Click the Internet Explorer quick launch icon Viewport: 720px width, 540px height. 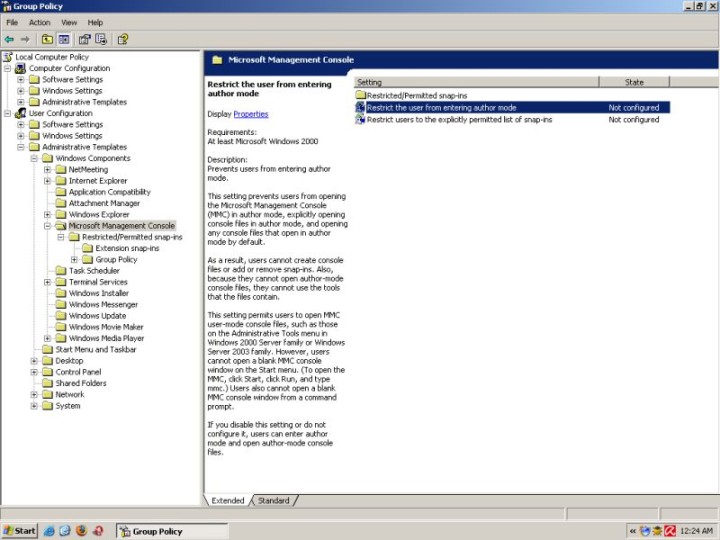click(x=48, y=531)
